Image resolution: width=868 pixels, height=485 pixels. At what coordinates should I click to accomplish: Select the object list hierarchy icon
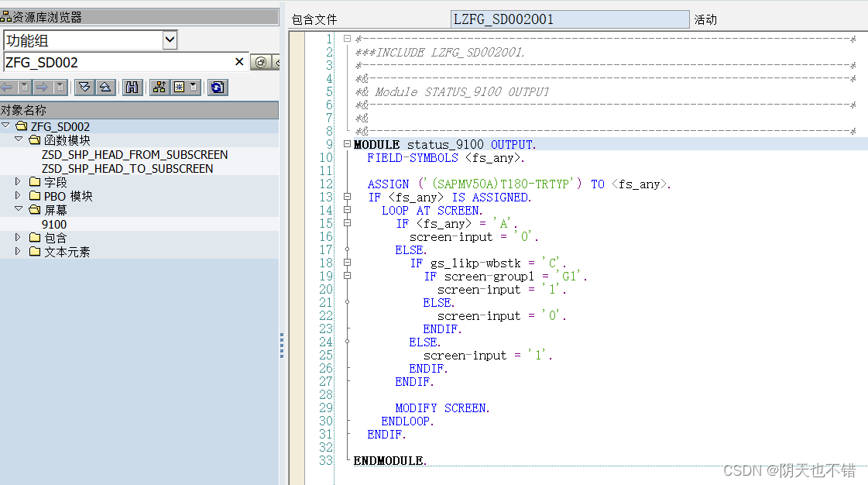tap(158, 88)
